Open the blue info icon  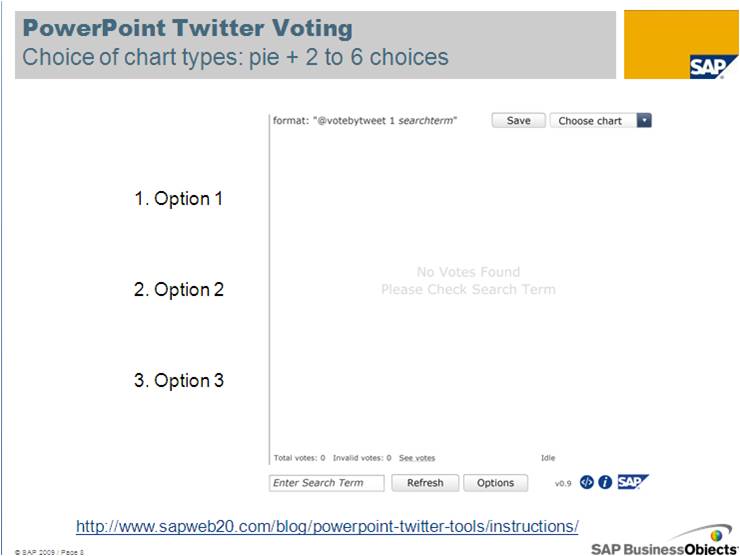coord(605,482)
